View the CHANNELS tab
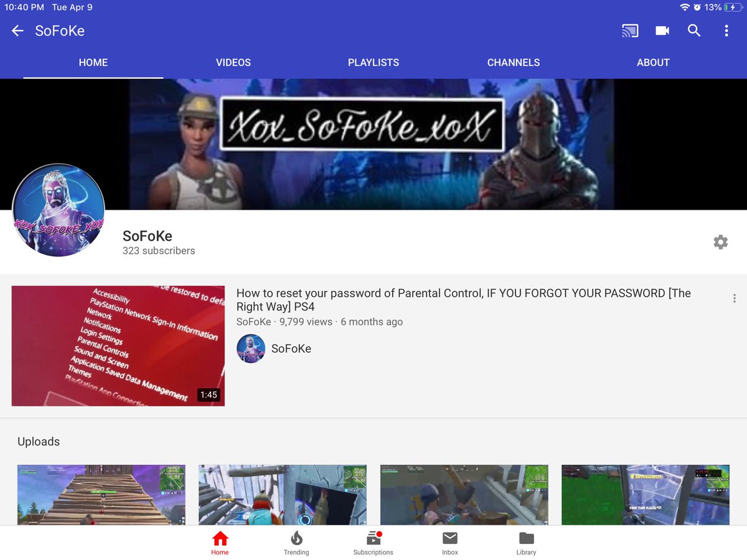Screen dimensions: 747x560 [x=514, y=62]
